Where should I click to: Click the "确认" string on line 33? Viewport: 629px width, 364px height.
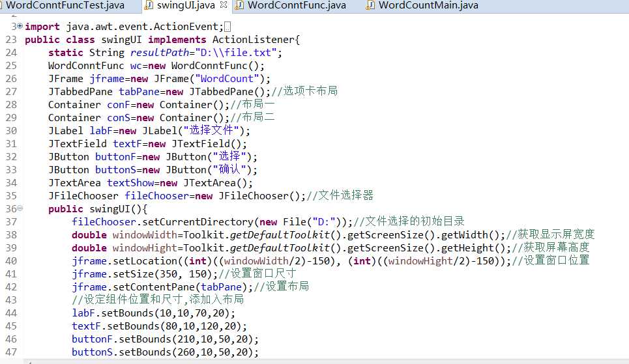(x=229, y=169)
